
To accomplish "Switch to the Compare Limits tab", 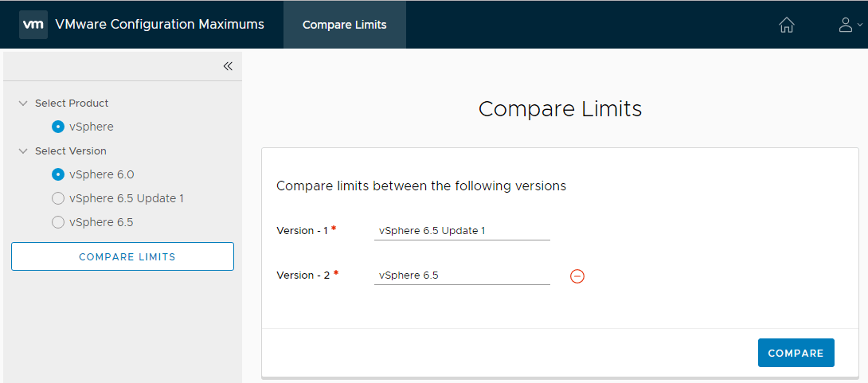I will (x=345, y=25).
